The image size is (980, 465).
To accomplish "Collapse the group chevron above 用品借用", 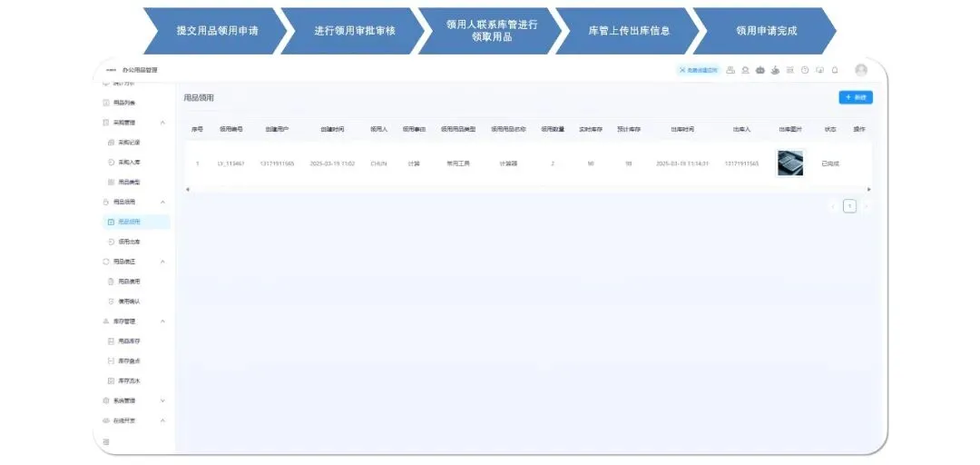I will point(162,262).
